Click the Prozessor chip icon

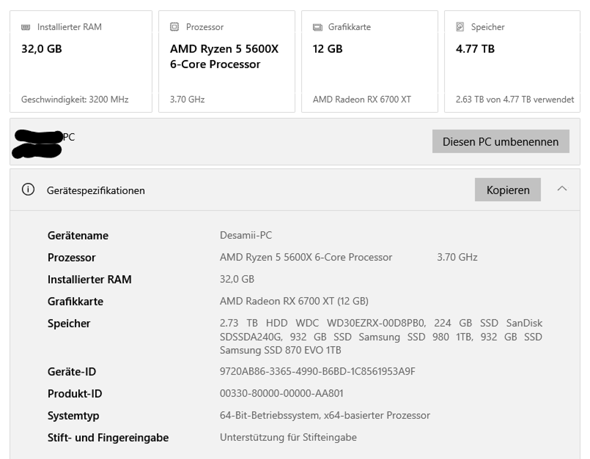click(x=174, y=27)
